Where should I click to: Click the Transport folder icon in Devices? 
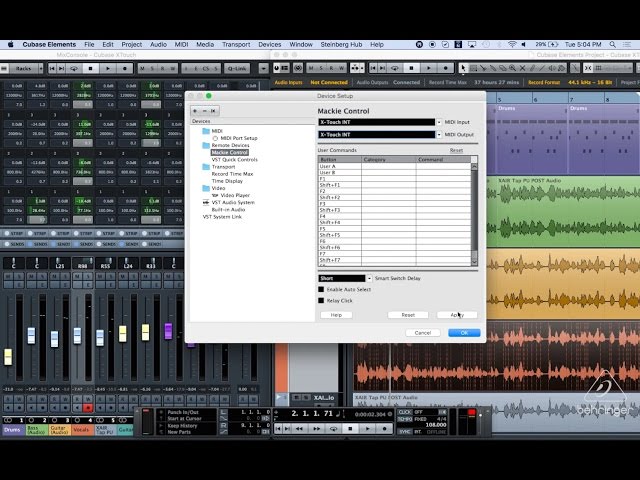[x=206, y=167]
